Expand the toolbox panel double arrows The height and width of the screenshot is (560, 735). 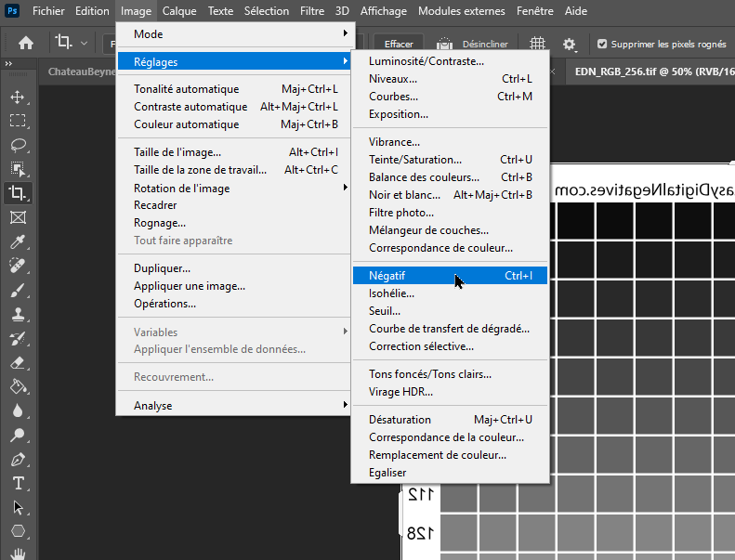[8, 63]
